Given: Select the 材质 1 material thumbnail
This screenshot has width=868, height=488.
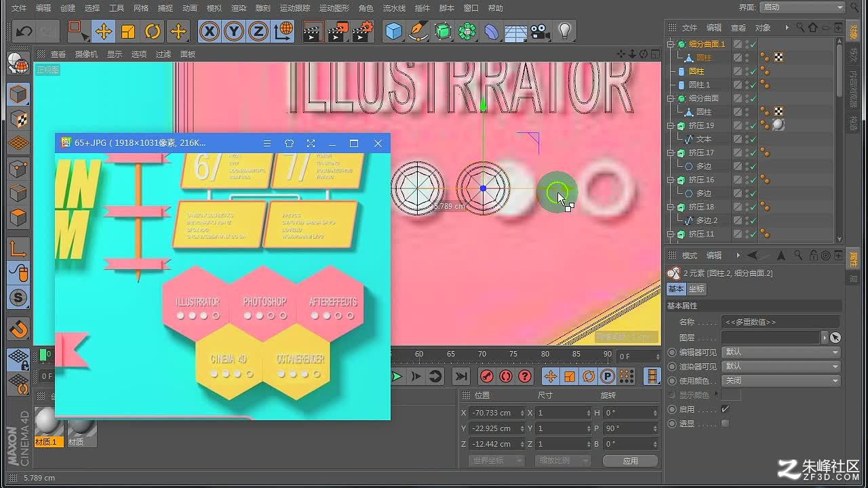Looking at the screenshot, I should click(49, 426).
